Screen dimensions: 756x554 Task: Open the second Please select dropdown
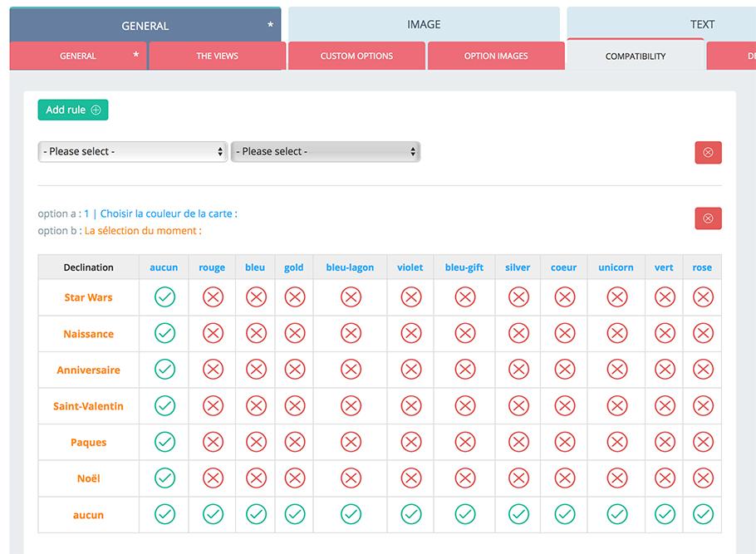tap(326, 152)
